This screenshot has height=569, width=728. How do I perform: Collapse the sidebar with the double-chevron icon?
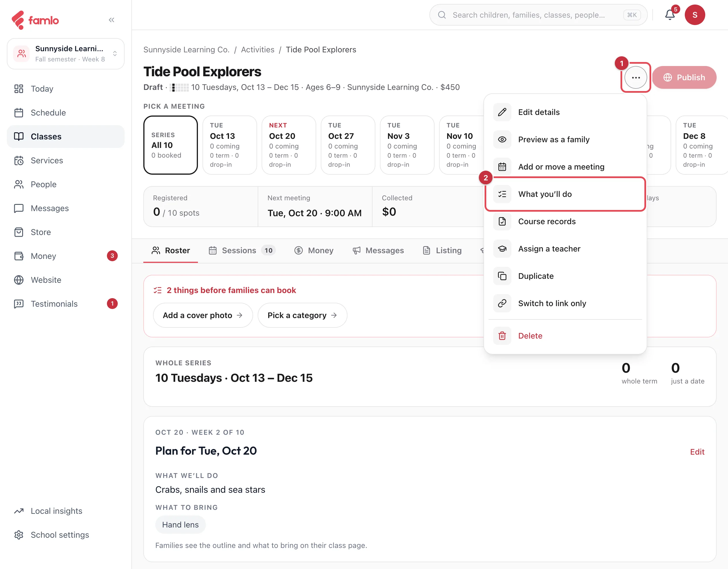point(111,20)
